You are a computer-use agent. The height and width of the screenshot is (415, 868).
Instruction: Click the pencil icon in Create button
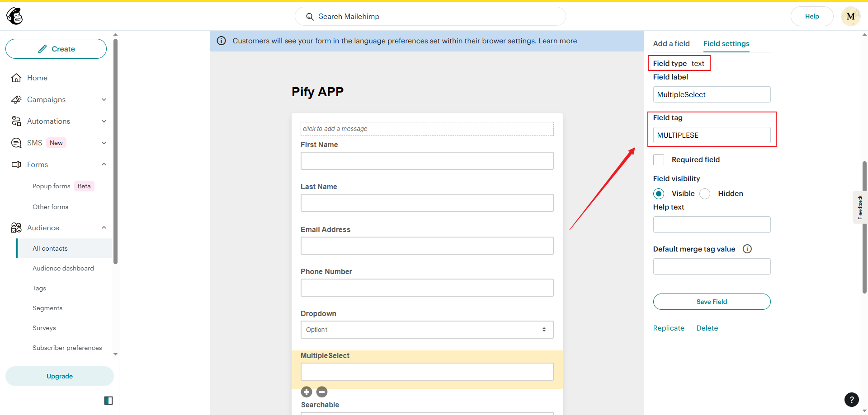pos(42,49)
